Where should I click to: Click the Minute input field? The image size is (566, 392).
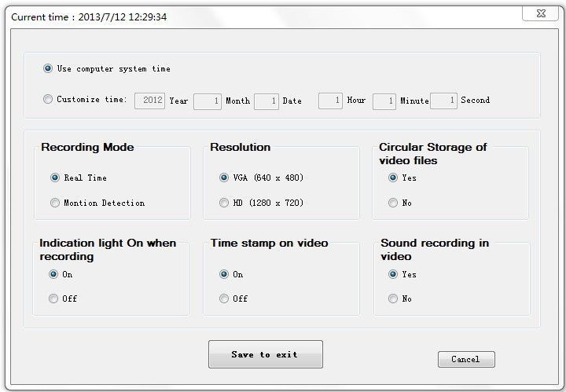point(384,101)
